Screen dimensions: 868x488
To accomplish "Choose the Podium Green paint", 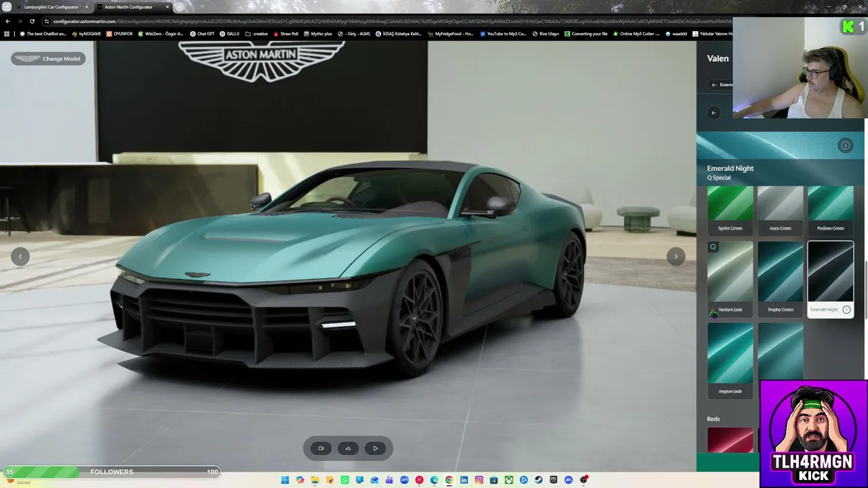I will [831, 210].
